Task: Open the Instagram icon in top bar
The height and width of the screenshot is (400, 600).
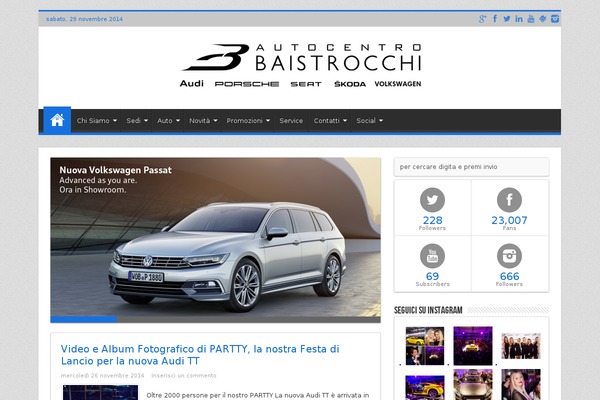Action: coord(555,19)
